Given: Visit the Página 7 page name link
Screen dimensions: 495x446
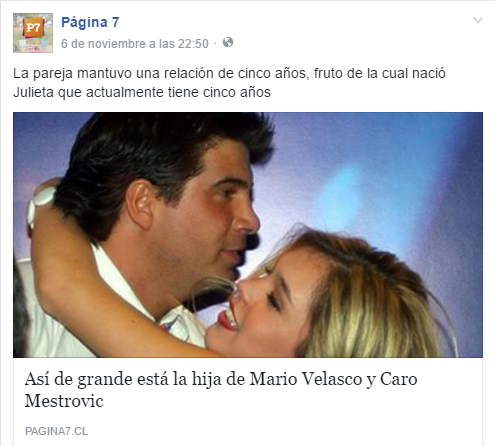Looking at the screenshot, I should tap(90, 22).
